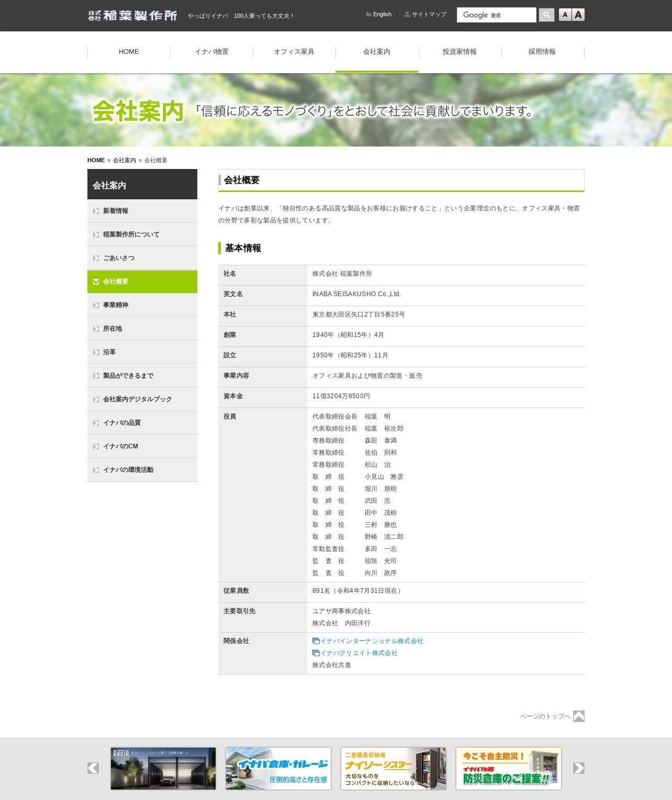The height and width of the screenshot is (800, 672).
Task: Open the 採用情報 navigation tab
Action: [x=542, y=52]
